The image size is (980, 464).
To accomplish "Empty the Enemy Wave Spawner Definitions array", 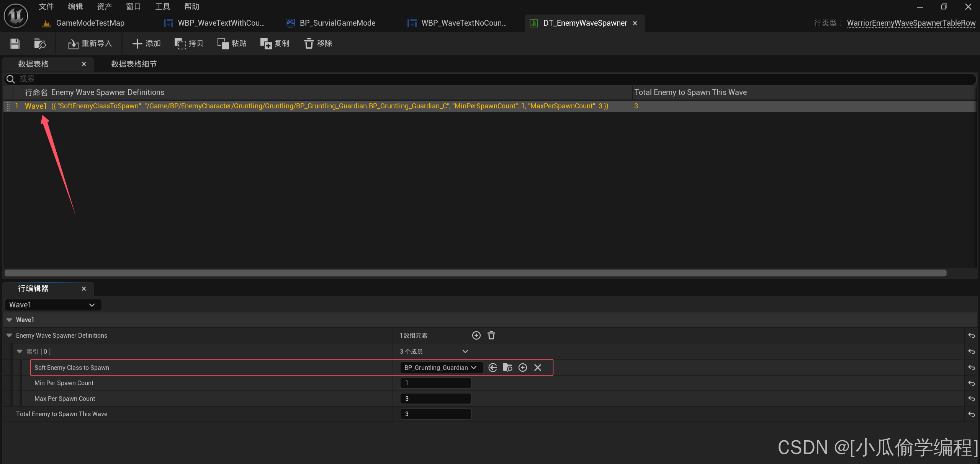I will click(x=491, y=335).
